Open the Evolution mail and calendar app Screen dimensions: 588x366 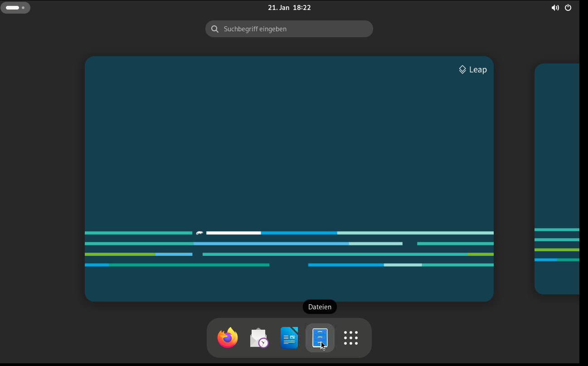pyautogui.click(x=259, y=338)
